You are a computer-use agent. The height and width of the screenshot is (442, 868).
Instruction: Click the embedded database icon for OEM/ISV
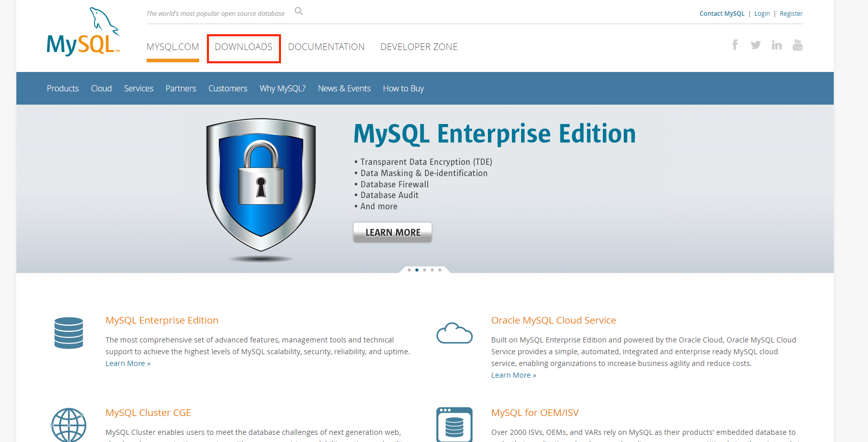pyautogui.click(x=454, y=424)
